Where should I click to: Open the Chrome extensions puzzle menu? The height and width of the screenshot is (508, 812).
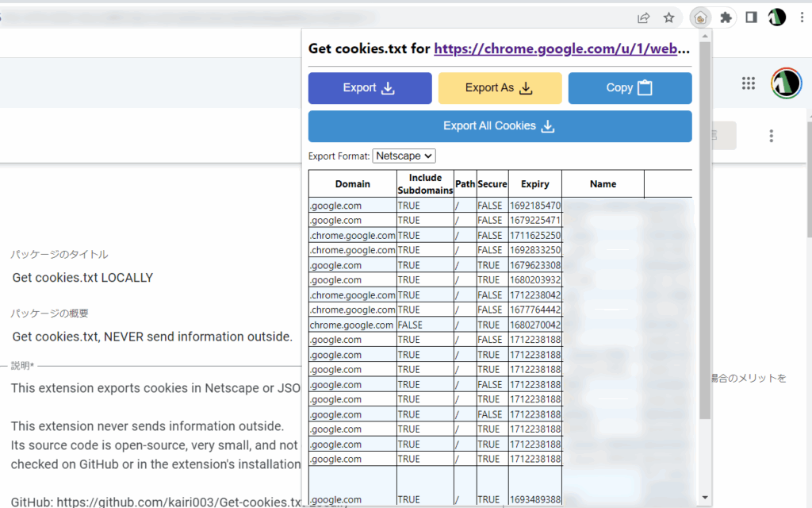[x=726, y=17]
